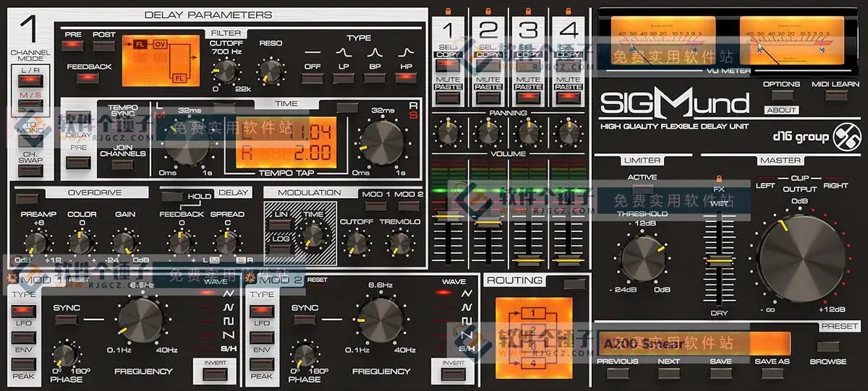Toggle the POST filter position switch

coord(103,46)
